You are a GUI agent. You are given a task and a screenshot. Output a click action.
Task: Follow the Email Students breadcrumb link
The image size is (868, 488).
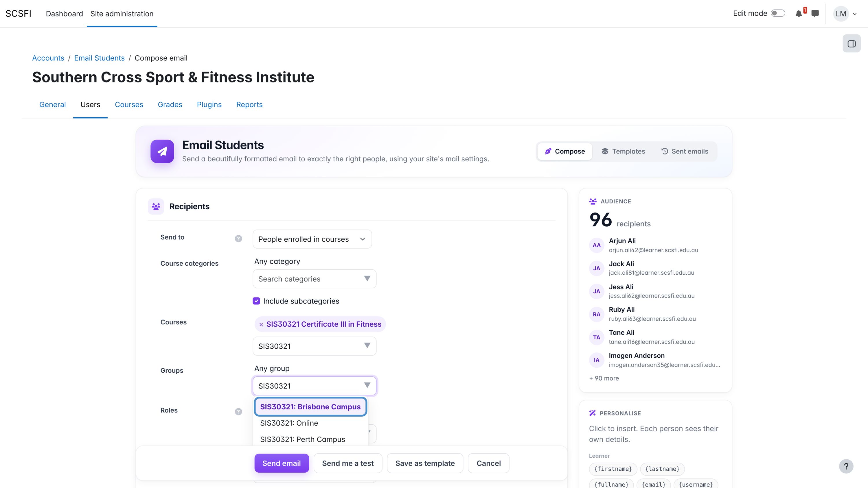[100, 58]
